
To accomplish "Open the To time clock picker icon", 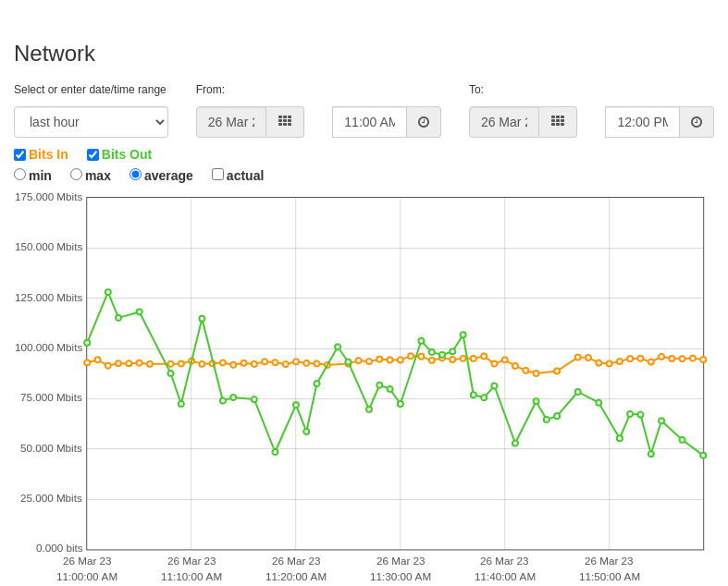I will tap(697, 122).
